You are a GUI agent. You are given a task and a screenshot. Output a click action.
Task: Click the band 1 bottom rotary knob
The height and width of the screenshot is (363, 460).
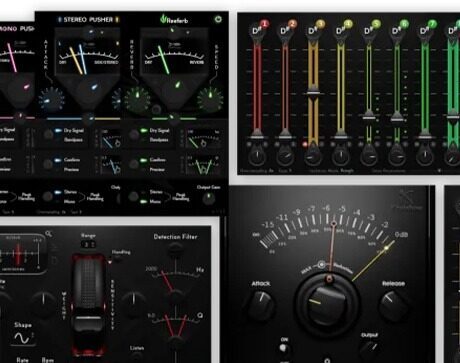coord(257,156)
